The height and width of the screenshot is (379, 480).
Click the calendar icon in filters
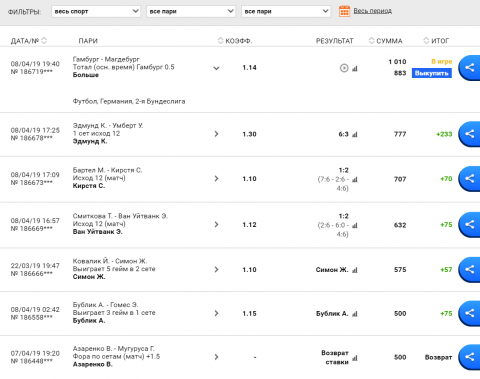click(344, 11)
